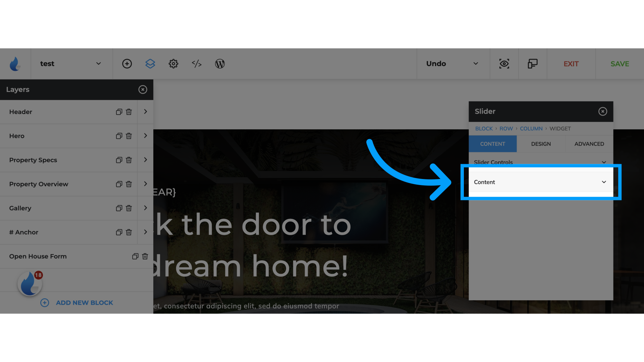This screenshot has width=644, height=362.
Task: Close the Slider widget panel
Action: tap(602, 111)
